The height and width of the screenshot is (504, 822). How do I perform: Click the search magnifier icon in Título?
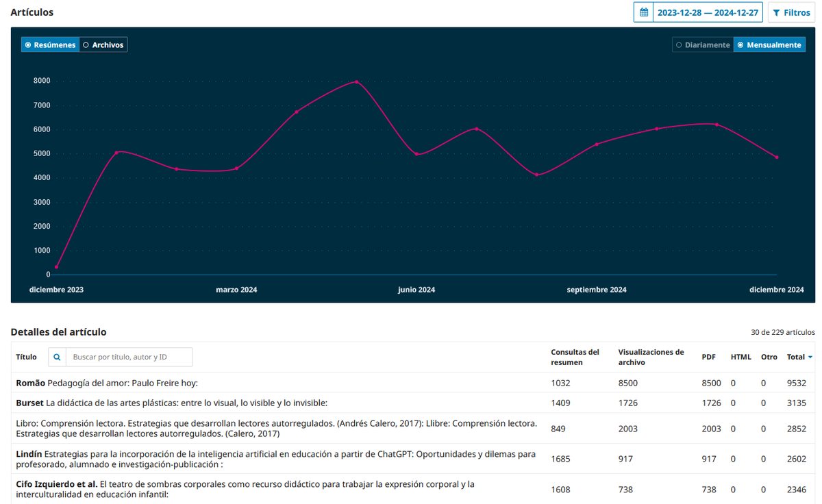point(57,357)
